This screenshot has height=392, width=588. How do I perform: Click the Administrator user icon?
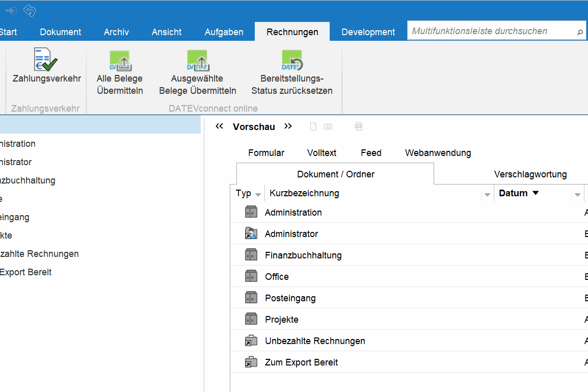pyautogui.click(x=251, y=233)
